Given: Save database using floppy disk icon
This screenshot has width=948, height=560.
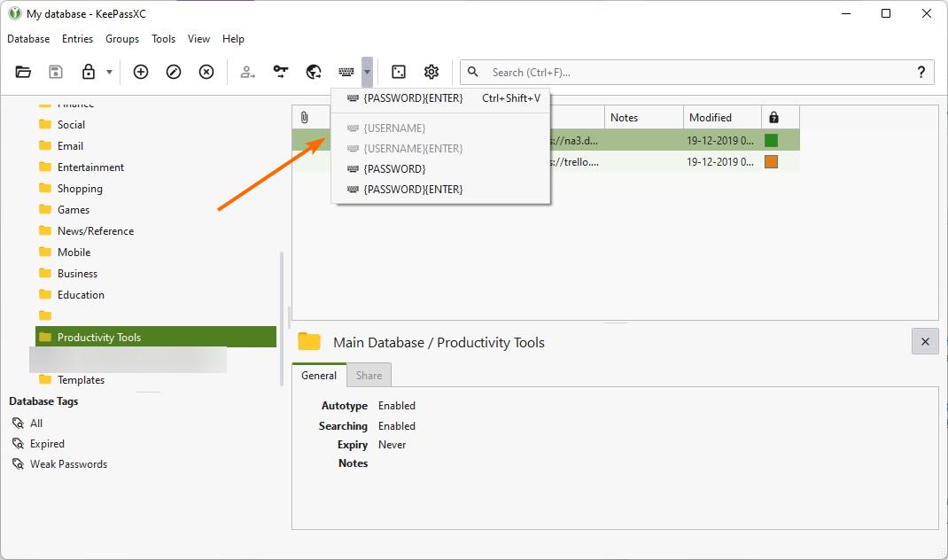Looking at the screenshot, I should coord(56,72).
